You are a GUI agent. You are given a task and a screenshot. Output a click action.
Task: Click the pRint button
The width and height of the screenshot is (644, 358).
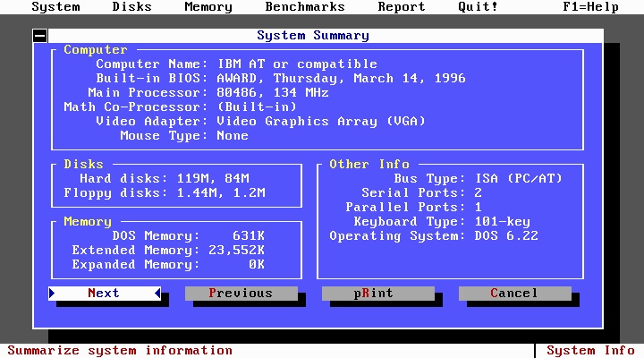point(377,293)
